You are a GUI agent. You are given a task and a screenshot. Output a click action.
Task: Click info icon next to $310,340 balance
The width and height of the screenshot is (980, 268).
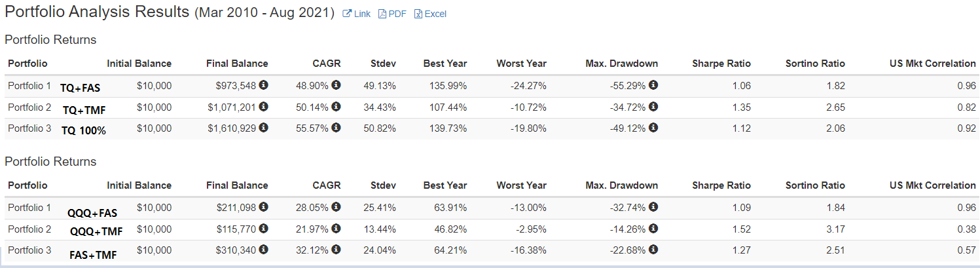(264, 250)
